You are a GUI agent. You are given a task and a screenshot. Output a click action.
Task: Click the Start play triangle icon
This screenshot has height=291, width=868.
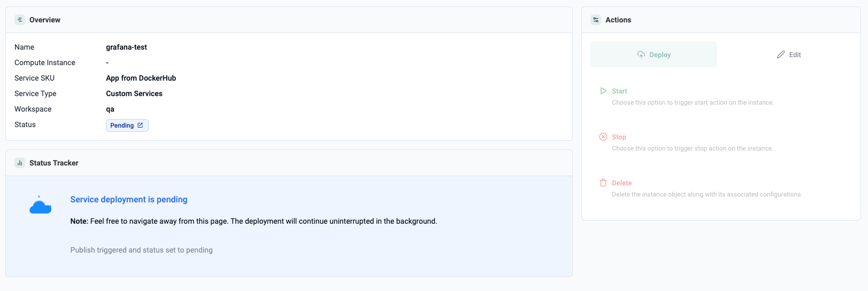(x=603, y=91)
